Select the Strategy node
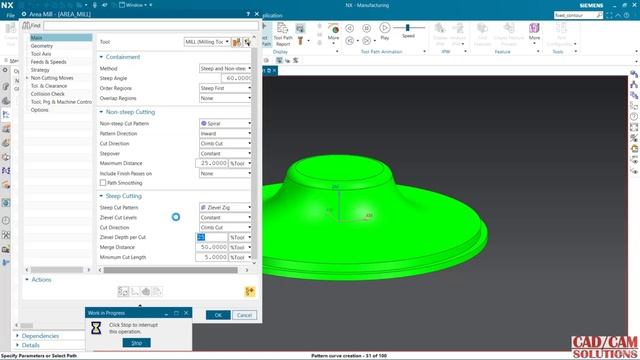The height and width of the screenshot is (360, 640). coord(40,70)
